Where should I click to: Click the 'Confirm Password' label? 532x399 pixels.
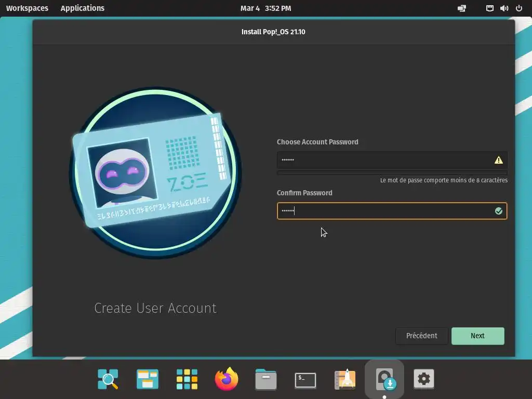coord(304,193)
